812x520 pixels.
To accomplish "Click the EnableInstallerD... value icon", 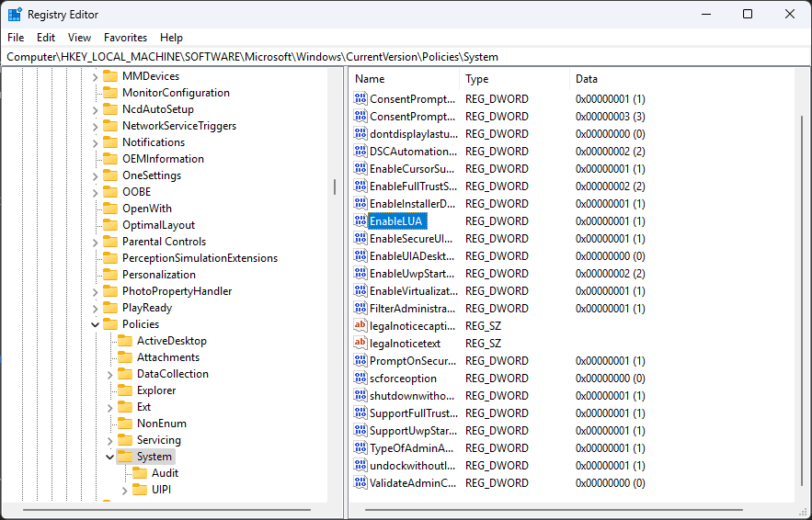I will click(360, 203).
